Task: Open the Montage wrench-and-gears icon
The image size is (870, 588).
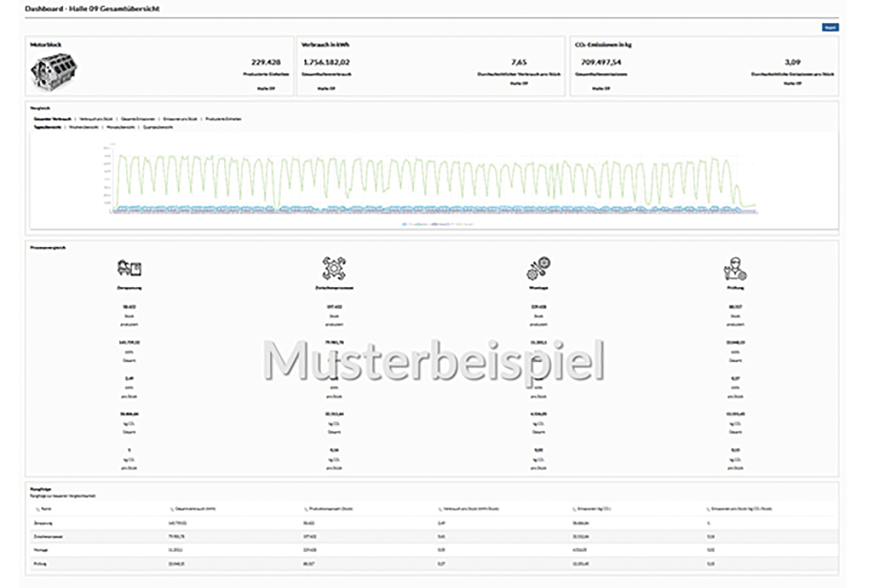Action: pyautogui.click(x=538, y=268)
